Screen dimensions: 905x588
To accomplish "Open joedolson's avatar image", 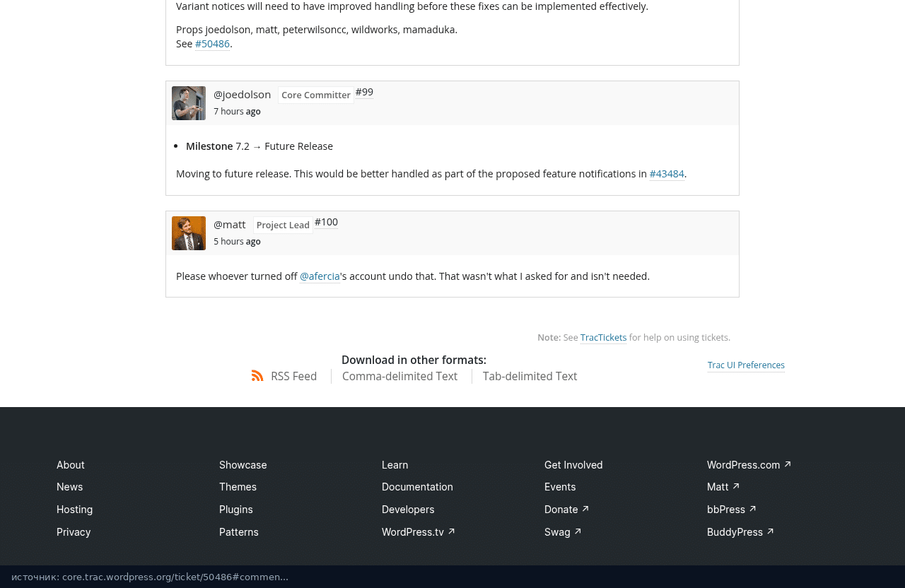I will [189, 103].
